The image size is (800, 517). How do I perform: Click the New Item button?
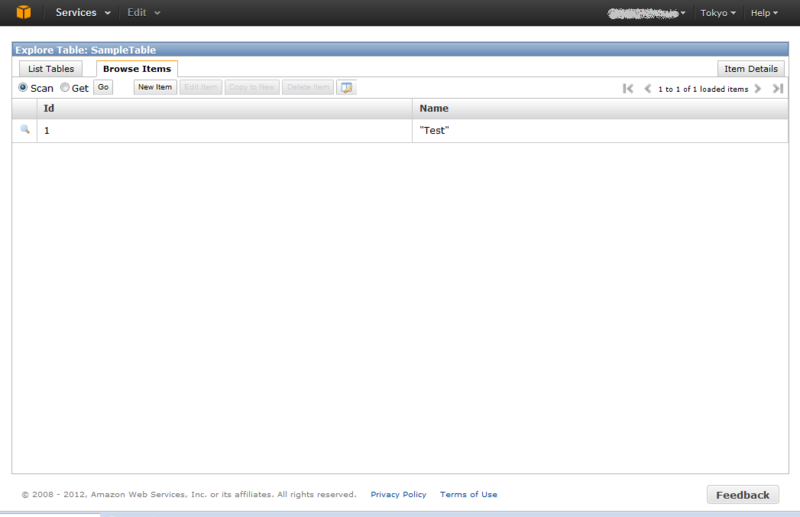(x=155, y=87)
